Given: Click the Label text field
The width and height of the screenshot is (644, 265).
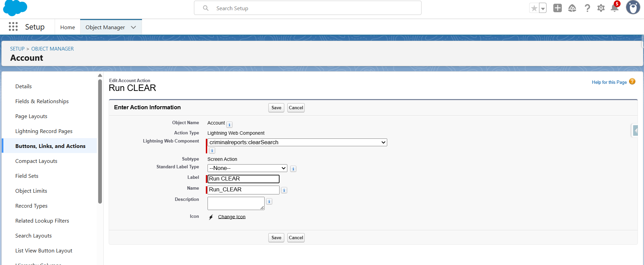Looking at the screenshot, I should click(x=244, y=179).
